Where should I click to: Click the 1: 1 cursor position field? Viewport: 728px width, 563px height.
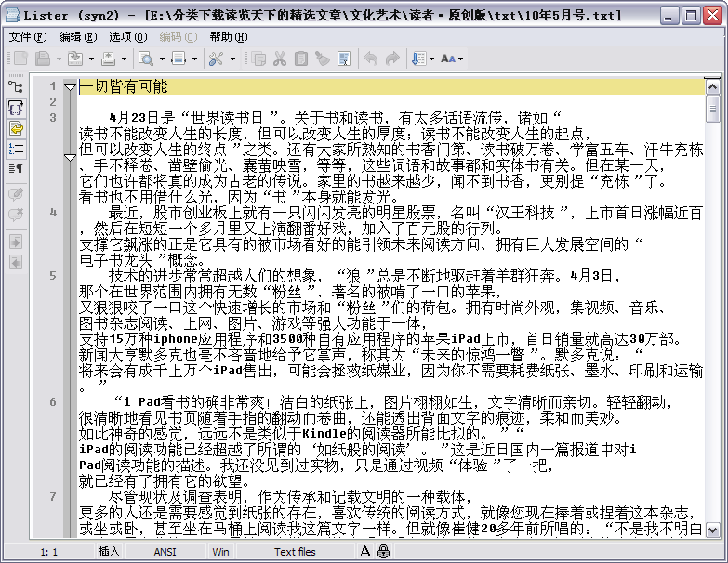point(48,552)
